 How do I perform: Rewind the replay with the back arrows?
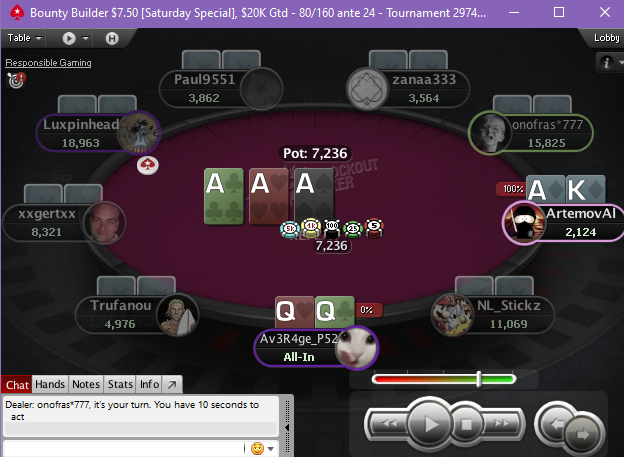coord(388,424)
